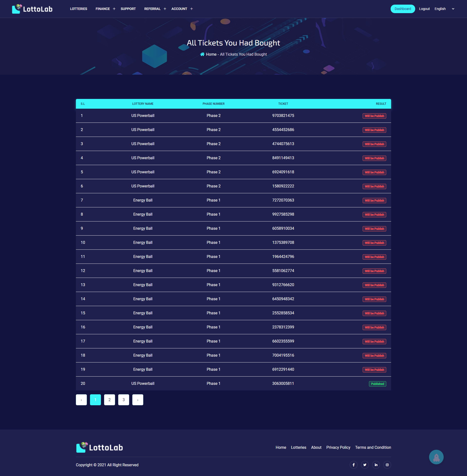
Task: Toggle Will be Publish on row 1
Action: pos(374,116)
